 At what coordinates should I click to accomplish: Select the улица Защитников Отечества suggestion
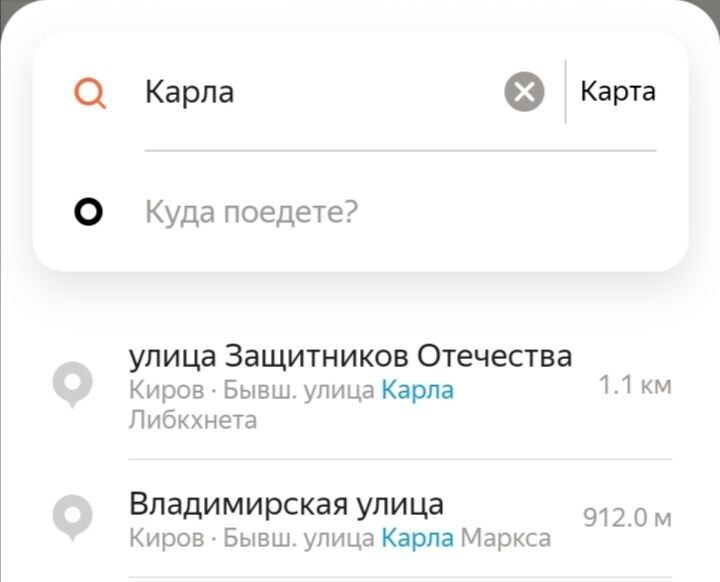point(350,356)
